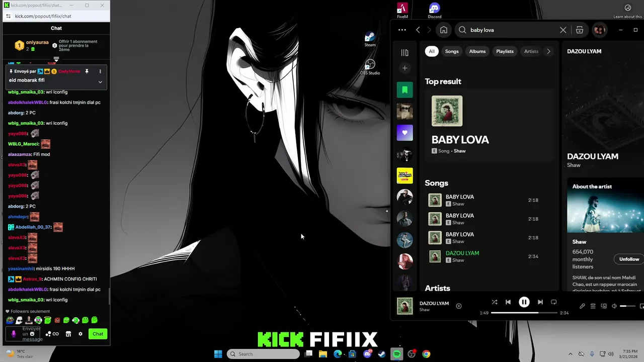This screenshot has width=644, height=362.
Task: Click the Windows taskbar Search box
Action: pyautogui.click(x=263, y=354)
